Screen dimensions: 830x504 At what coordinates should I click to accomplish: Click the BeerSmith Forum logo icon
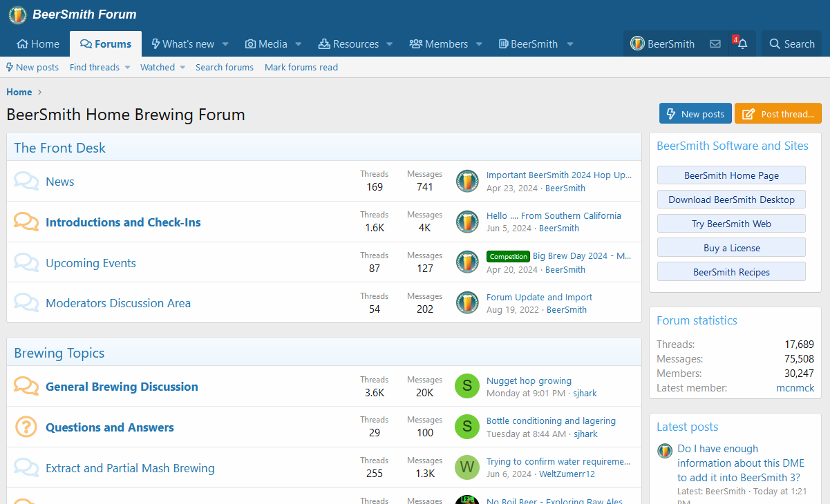click(17, 14)
